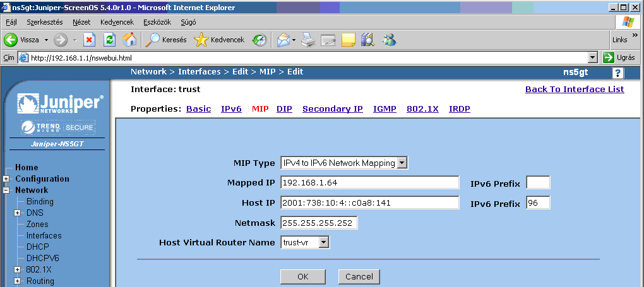
Task: Switch to the Secondary IP properties tab
Action: (332, 109)
